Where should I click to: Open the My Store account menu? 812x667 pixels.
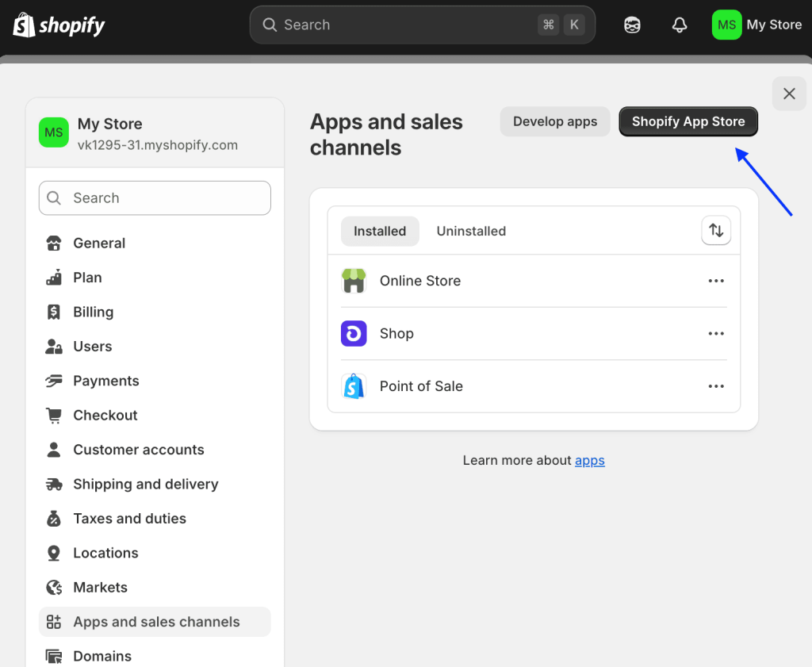pos(757,25)
